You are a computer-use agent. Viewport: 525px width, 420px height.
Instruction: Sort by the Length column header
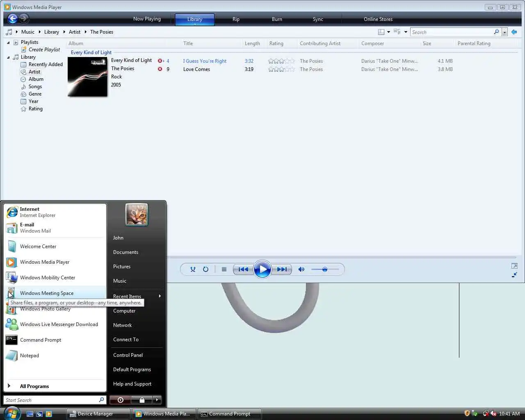pyautogui.click(x=252, y=43)
